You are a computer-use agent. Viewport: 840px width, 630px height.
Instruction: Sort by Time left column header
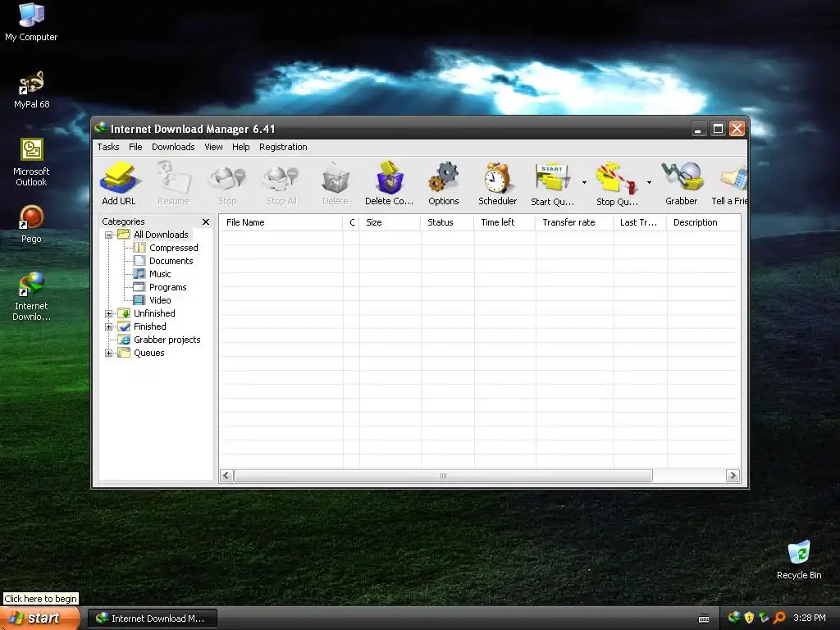(504, 222)
